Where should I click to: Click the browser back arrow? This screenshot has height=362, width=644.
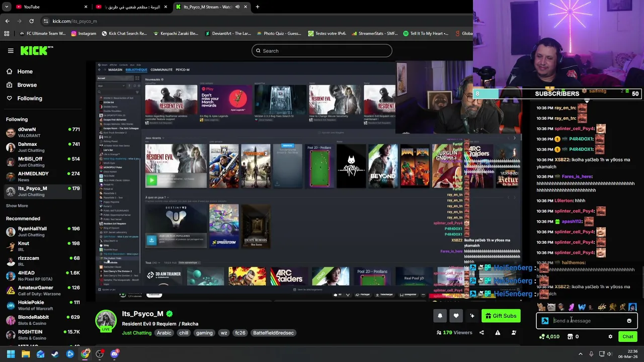(7, 21)
